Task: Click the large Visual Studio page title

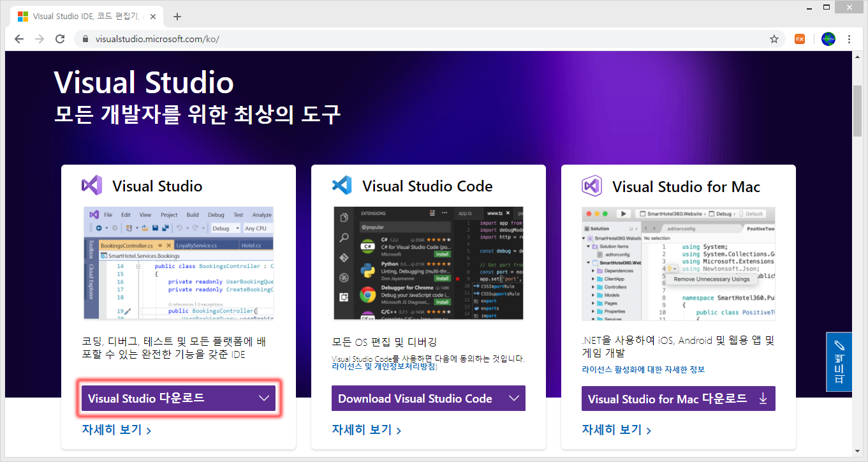Action: [x=143, y=82]
